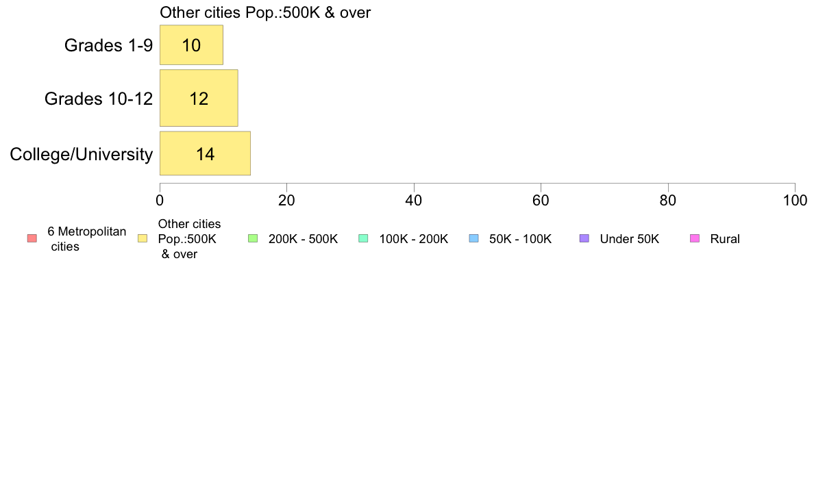Select the College/University bar showing 14

(205, 153)
